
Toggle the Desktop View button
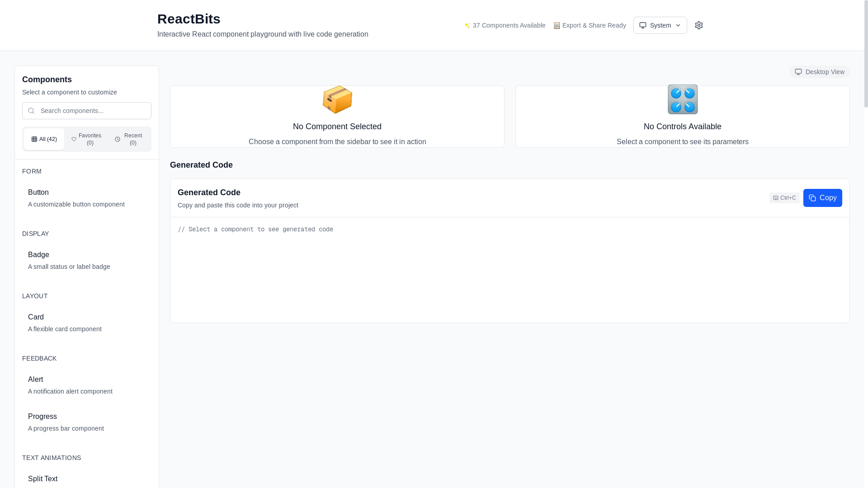coord(819,72)
